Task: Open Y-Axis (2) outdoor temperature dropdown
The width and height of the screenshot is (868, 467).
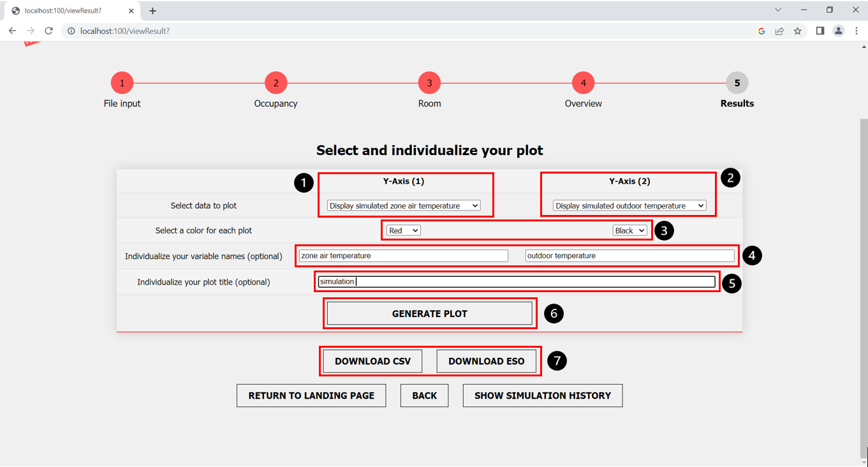Action: point(629,205)
